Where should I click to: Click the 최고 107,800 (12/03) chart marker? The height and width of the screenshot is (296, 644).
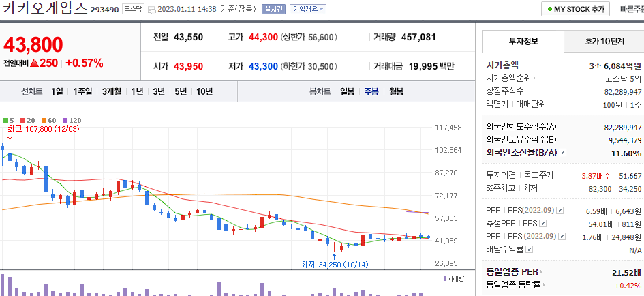[44, 129]
